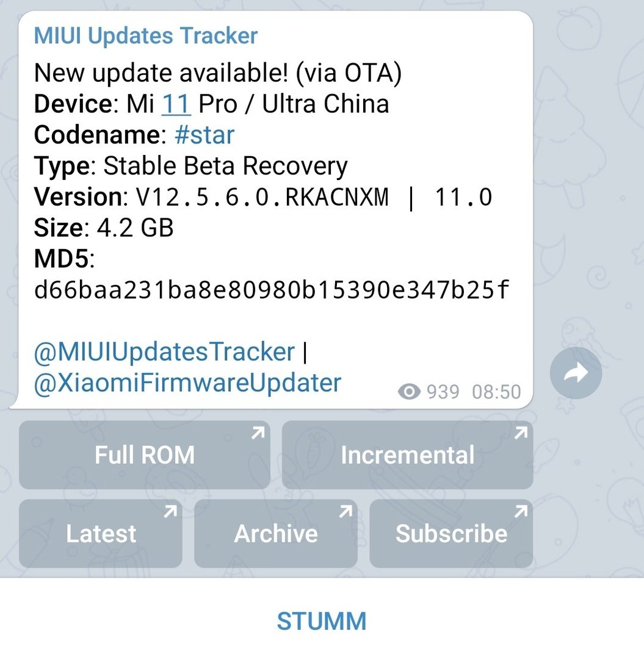644x659 pixels.
Task: Open the #star hashtag
Action: [204, 135]
